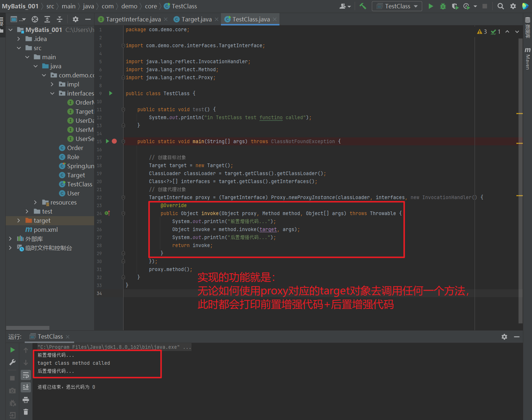
Task: Toggle the breakpoint on line 15
Action: [x=114, y=141]
